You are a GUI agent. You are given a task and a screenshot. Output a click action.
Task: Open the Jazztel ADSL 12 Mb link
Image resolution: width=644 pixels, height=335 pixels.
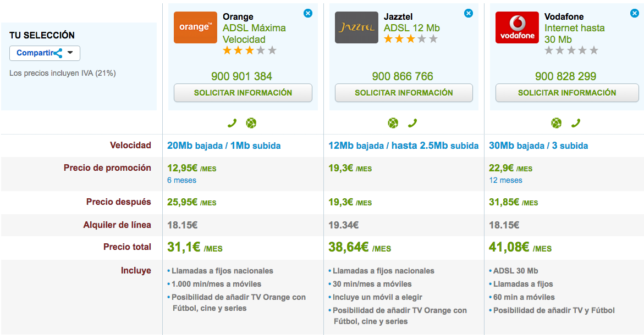tap(411, 28)
